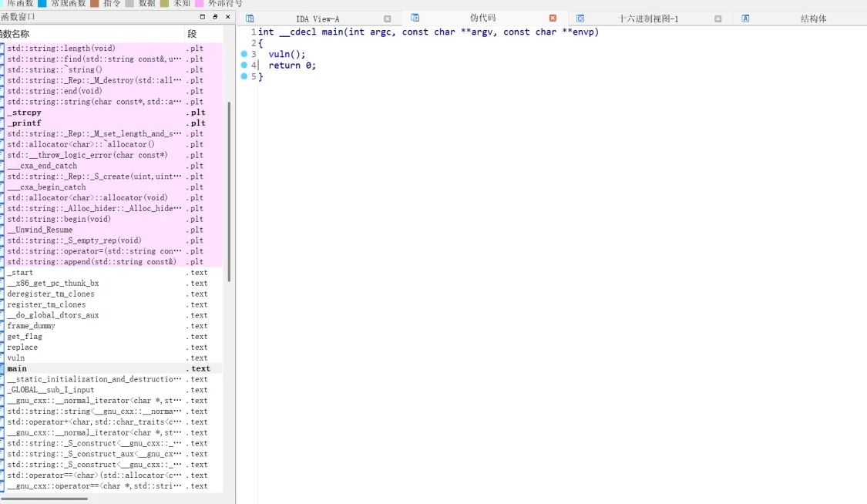
Task: Click the 外部符号 pink legend swatch
Action: (x=200, y=3)
